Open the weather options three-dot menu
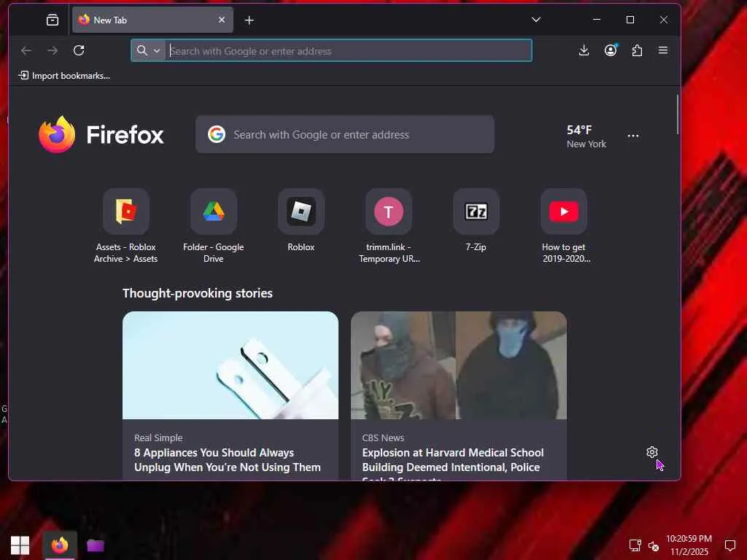Viewport: 747px width, 560px height. pyautogui.click(x=633, y=136)
